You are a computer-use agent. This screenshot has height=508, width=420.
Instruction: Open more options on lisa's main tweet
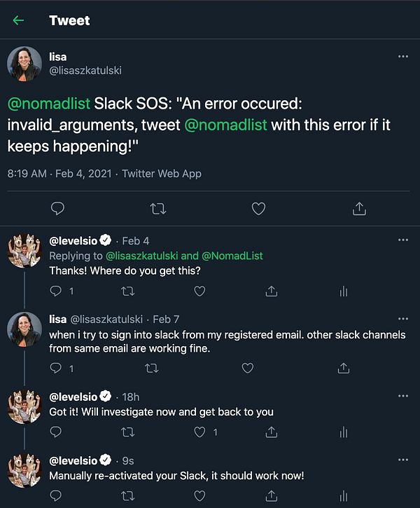[x=402, y=56]
